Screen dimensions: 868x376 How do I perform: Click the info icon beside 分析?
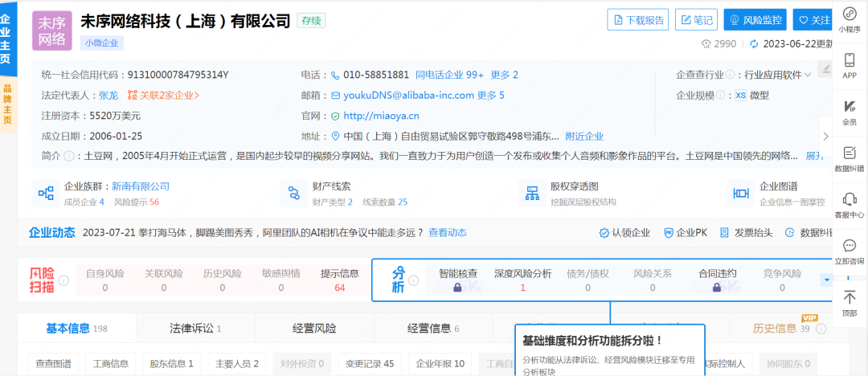(414, 281)
